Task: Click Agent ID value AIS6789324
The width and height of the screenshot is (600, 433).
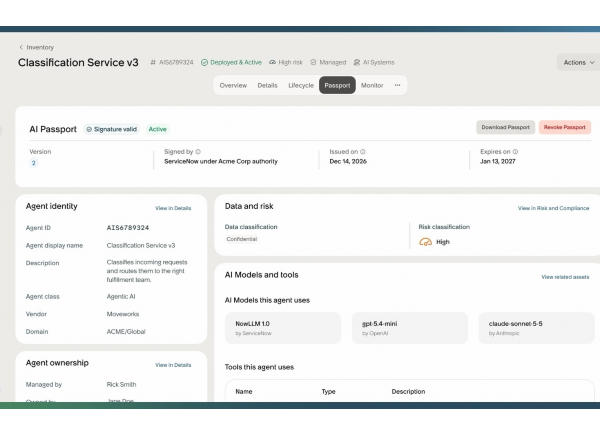Action: (x=128, y=228)
